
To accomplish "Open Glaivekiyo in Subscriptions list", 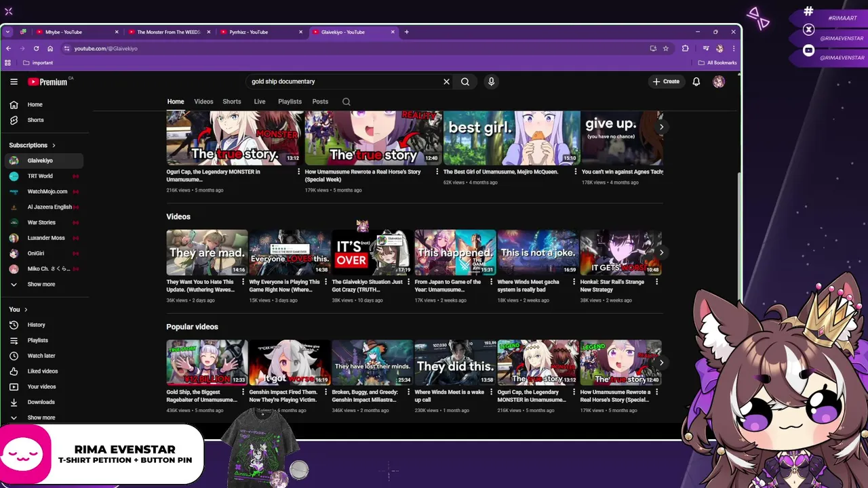I will [x=44, y=161].
